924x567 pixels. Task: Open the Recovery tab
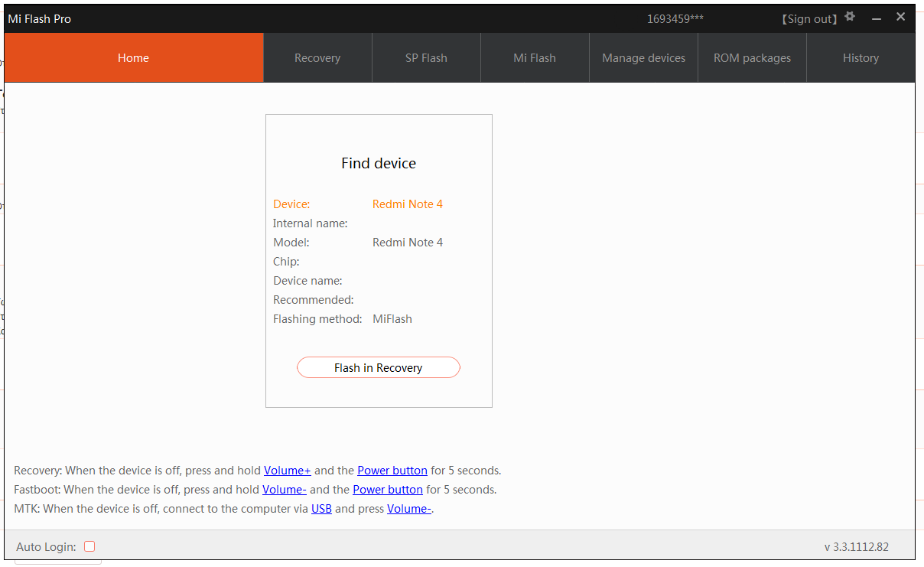coord(317,58)
